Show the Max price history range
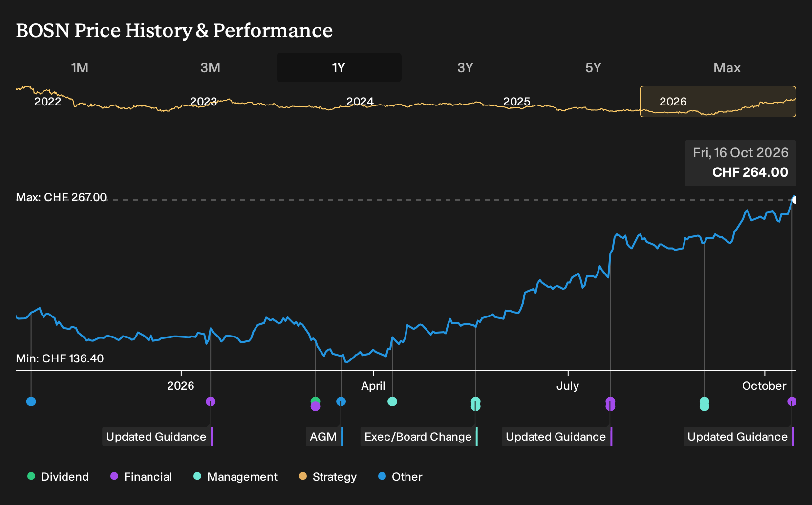Image resolution: width=812 pixels, height=505 pixels. pyautogui.click(x=727, y=67)
